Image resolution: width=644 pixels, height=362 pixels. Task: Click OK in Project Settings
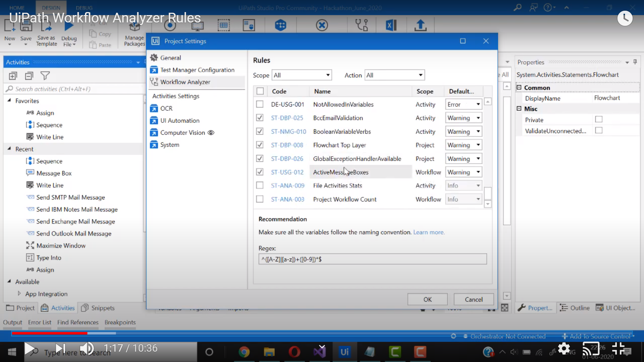point(427,299)
